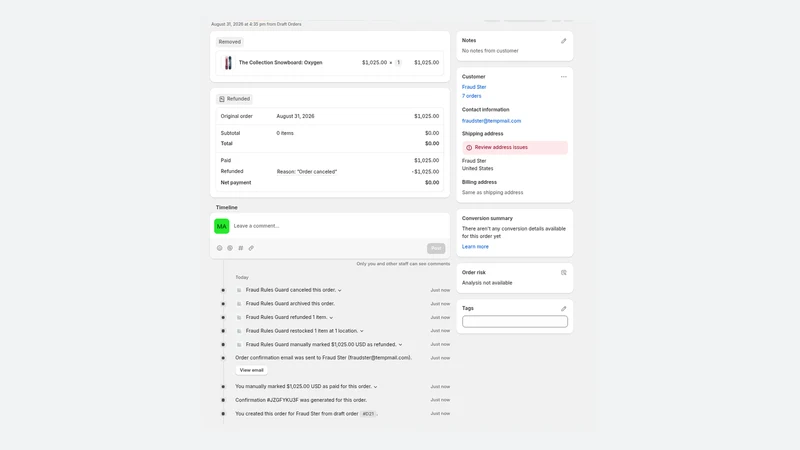Click Review address issues banner
The image size is (800, 450).
(515, 147)
